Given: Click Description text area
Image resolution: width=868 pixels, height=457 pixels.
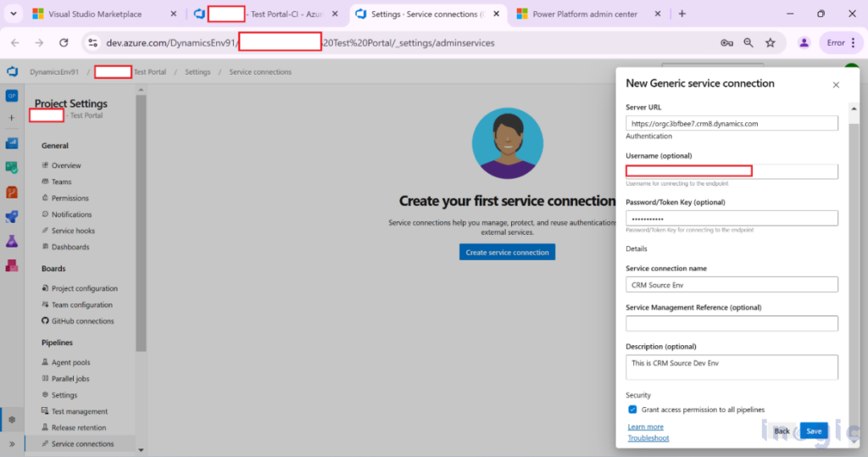Looking at the screenshot, I should click(x=732, y=367).
